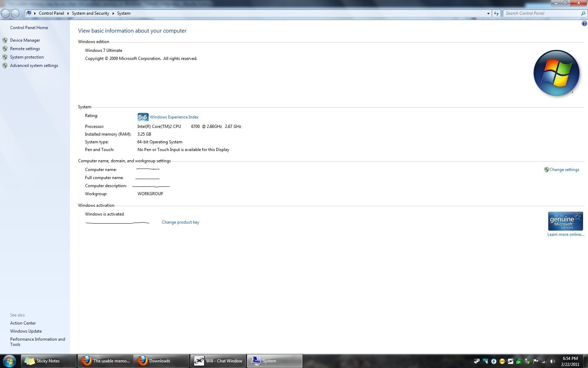Open the volume speaker tray icon
This screenshot has width=588, height=368.
tap(552, 361)
